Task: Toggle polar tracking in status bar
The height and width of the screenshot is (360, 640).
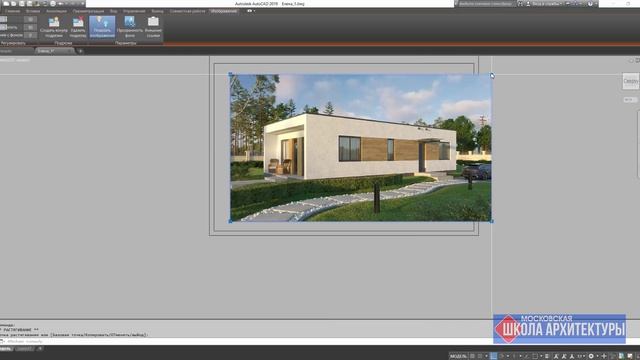Action: (501, 356)
